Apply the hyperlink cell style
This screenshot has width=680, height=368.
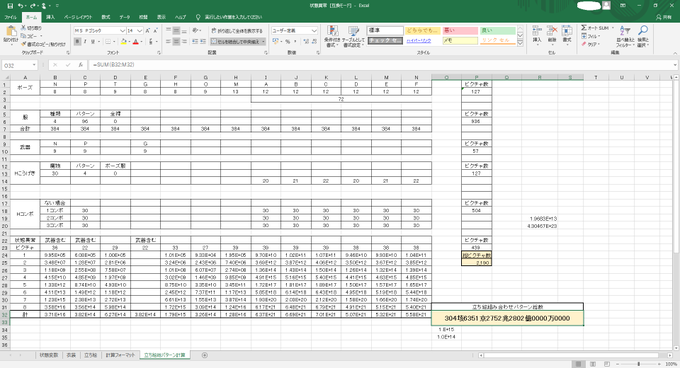click(x=418, y=41)
